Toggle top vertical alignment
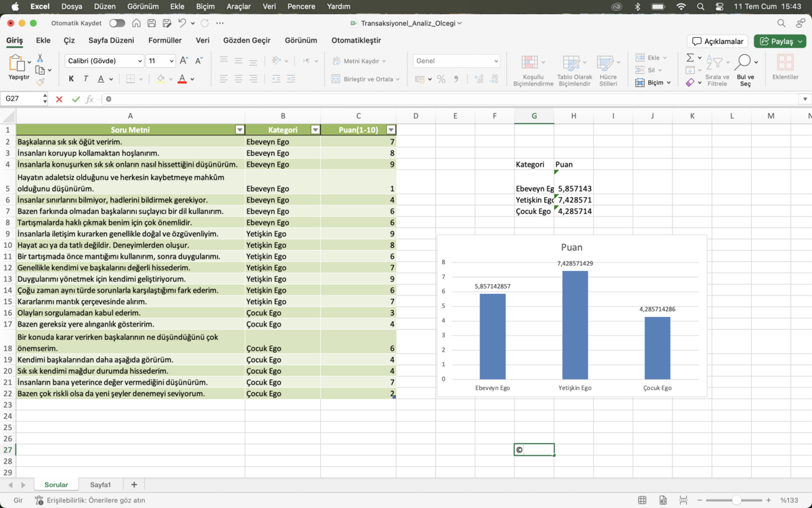 [223, 61]
